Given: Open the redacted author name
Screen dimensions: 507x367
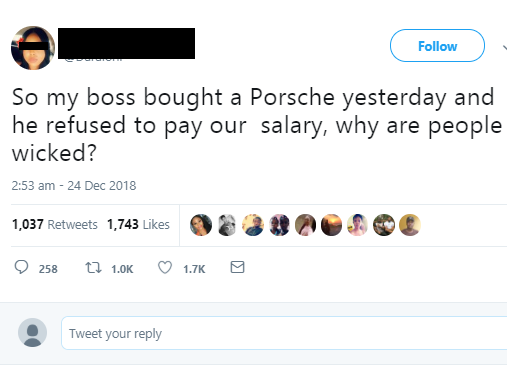Looking at the screenshot, I should [x=126, y=43].
